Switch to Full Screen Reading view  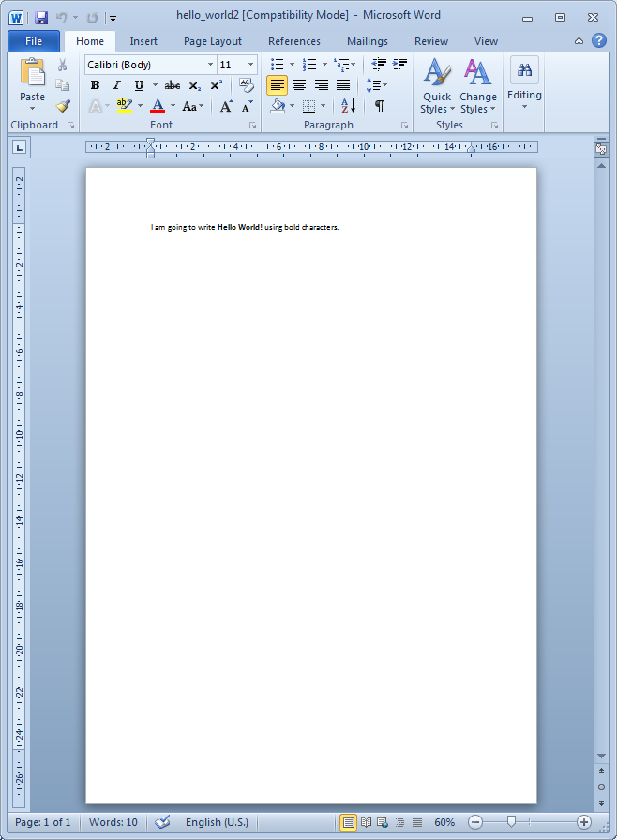click(x=367, y=822)
